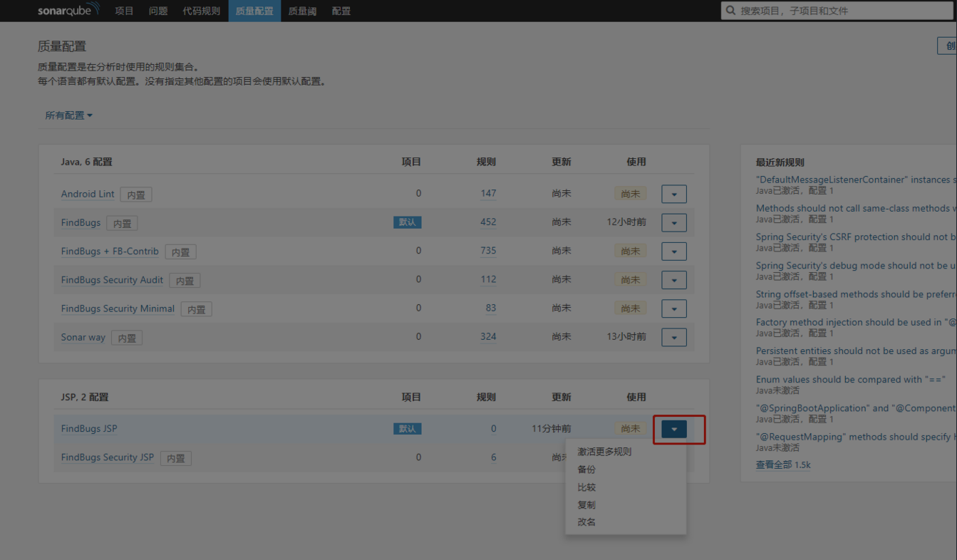Click the 默认 badge on FindBugs JSP
This screenshot has width=957, height=560.
[408, 429]
